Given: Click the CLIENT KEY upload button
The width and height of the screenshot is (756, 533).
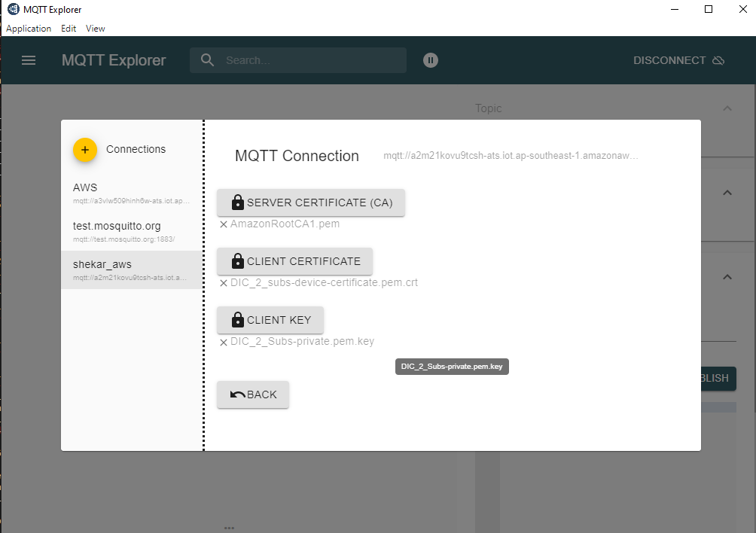Looking at the screenshot, I should pyautogui.click(x=270, y=319).
